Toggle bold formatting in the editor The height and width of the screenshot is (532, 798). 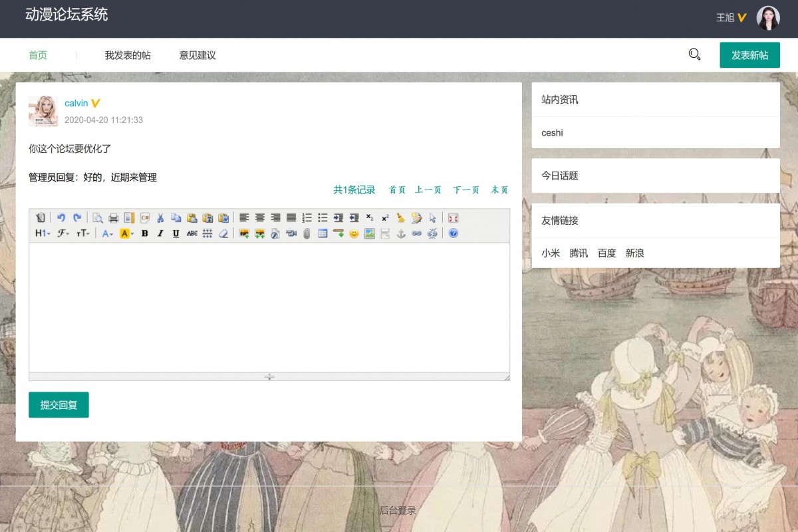(x=144, y=233)
